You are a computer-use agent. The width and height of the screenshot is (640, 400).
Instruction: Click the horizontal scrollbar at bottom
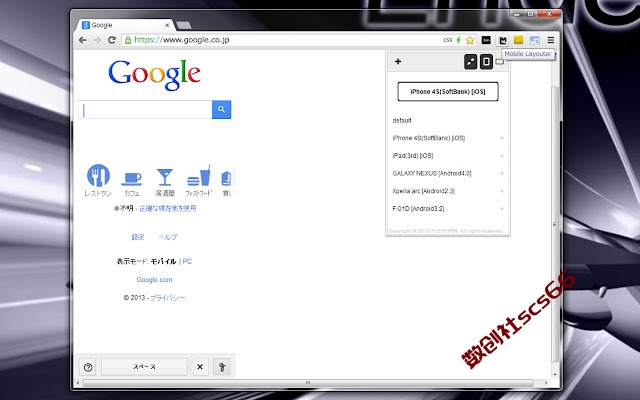tap(308, 383)
